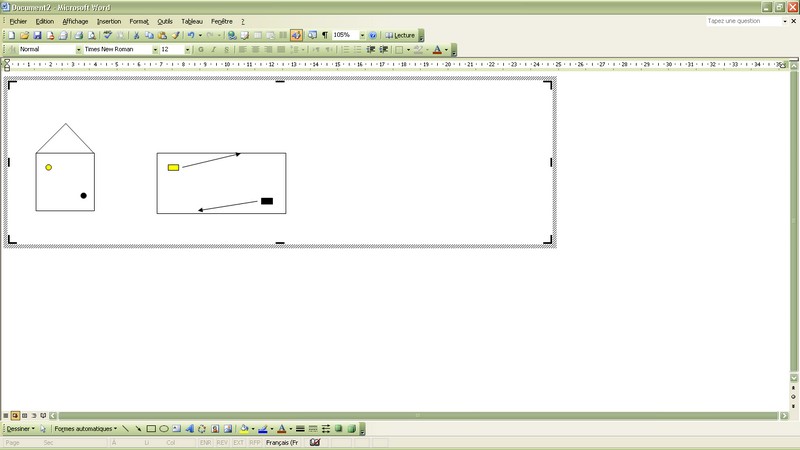This screenshot has height=450, width=800.
Task: Pick the Arrow line drawing tool
Action: tap(138, 429)
